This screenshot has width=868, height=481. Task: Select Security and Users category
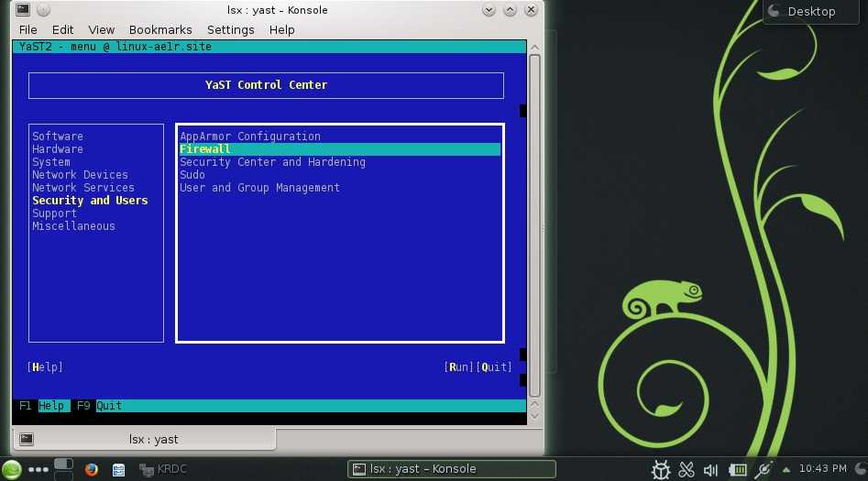[90, 201]
